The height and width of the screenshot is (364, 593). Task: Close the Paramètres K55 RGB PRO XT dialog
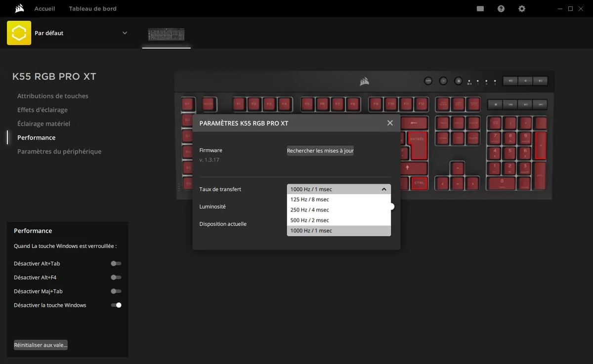click(x=390, y=123)
